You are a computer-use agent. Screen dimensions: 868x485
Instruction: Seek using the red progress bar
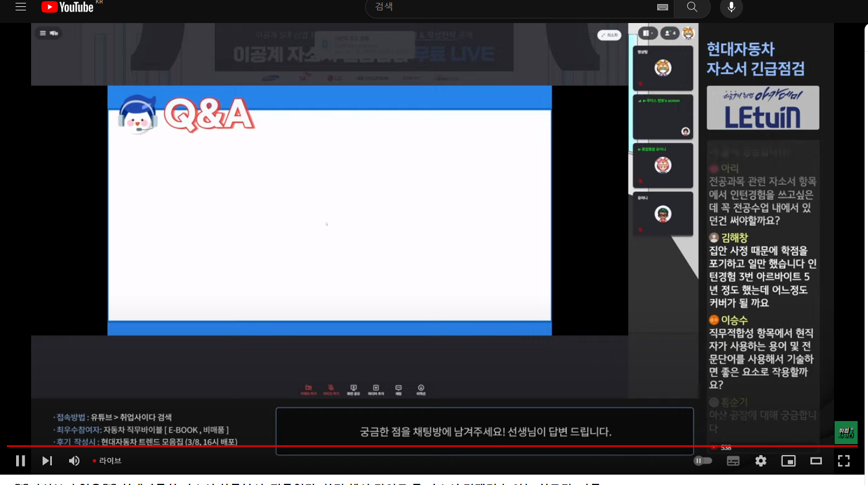(x=432, y=446)
